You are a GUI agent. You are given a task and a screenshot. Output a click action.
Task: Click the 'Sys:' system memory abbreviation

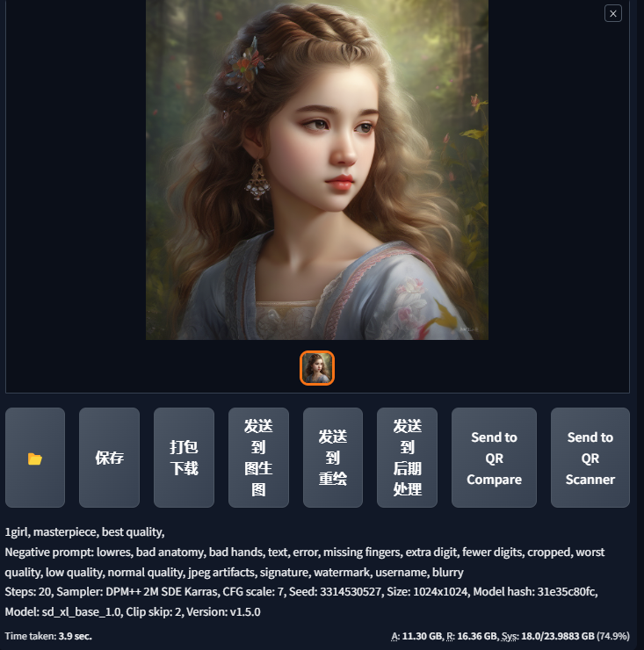pyautogui.click(x=510, y=636)
